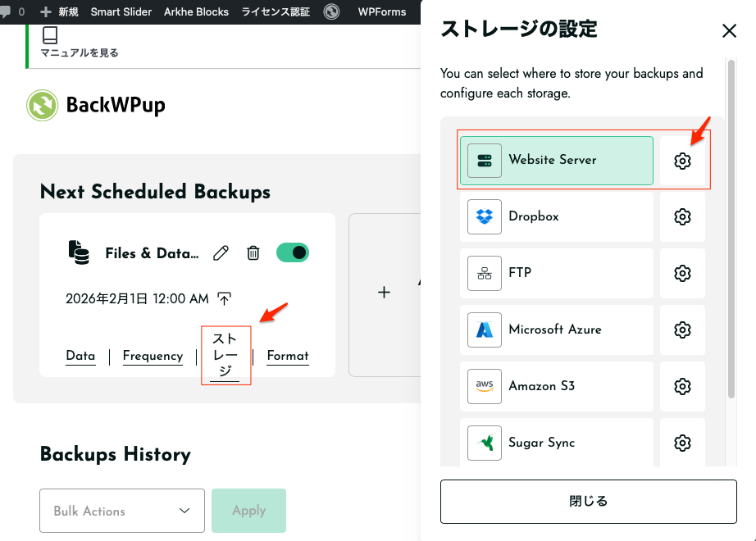This screenshot has height=541, width=756.
Task: Click pencil icon to edit backup job
Action: coord(221,253)
